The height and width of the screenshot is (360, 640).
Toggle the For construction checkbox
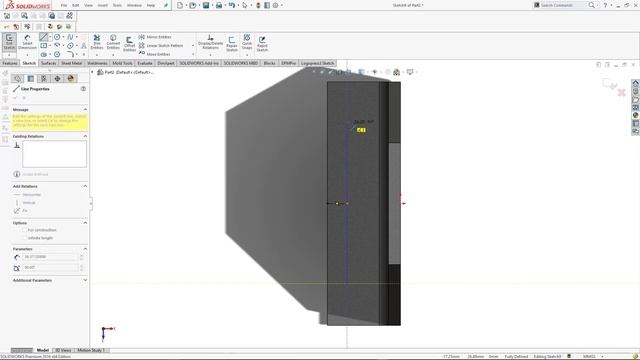click(x=24, y=230)
